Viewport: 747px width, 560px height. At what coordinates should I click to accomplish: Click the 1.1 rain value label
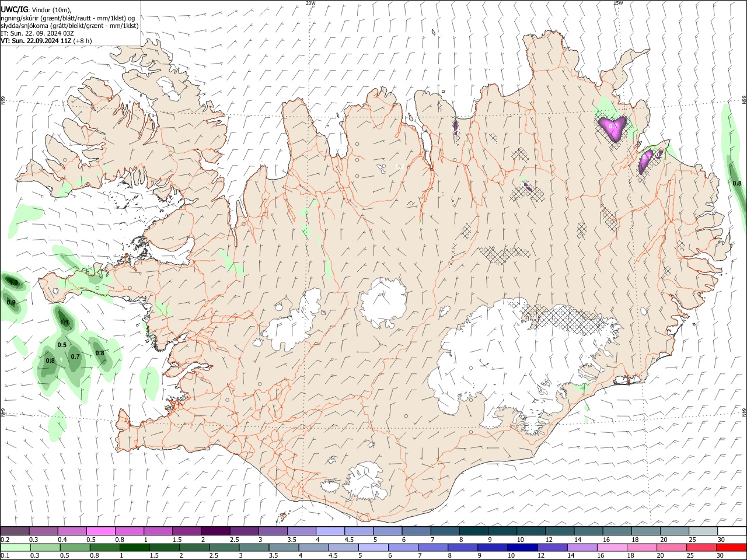[65, 323]
